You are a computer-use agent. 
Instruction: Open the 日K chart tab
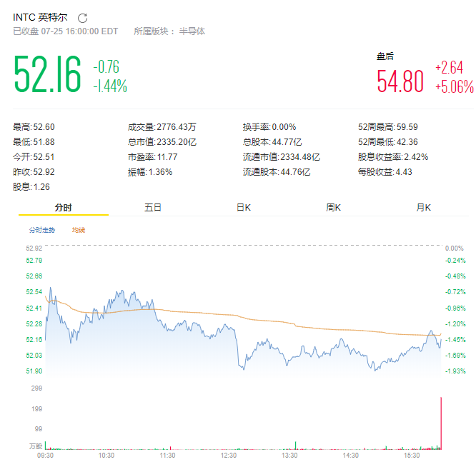pyautogui.click(x=244, y=208)
